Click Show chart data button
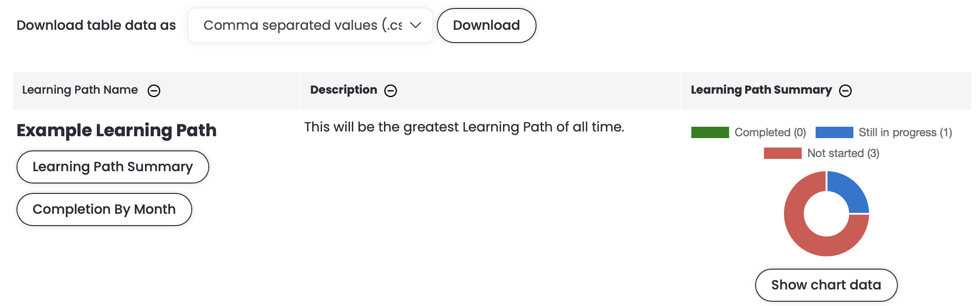 coord(826,285)
